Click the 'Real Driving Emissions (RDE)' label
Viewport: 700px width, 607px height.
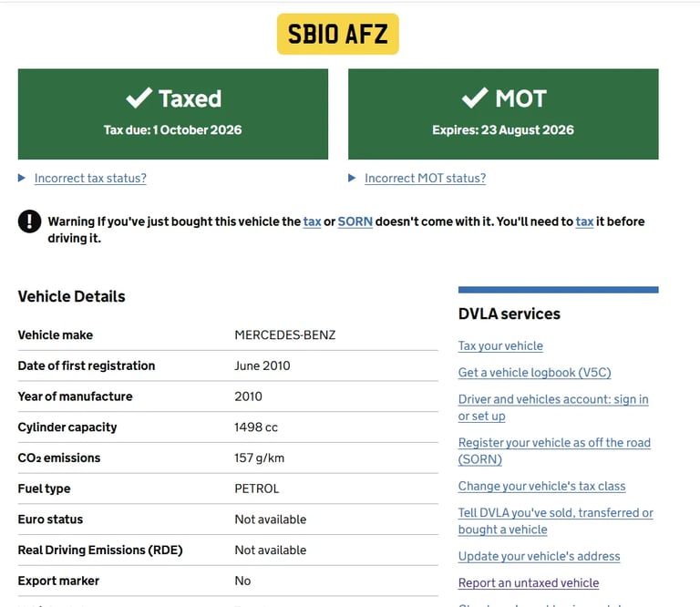pos(100,550)
